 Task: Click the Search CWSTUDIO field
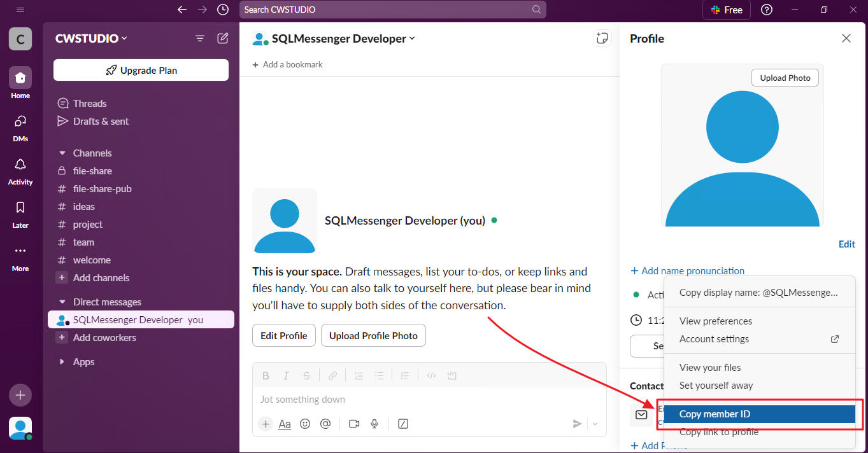(x=393, y=10)
